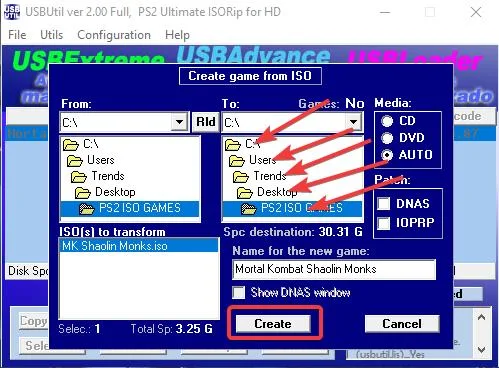
Task: Click the C:\ folder icon in From tree
Action: [71, 145]
